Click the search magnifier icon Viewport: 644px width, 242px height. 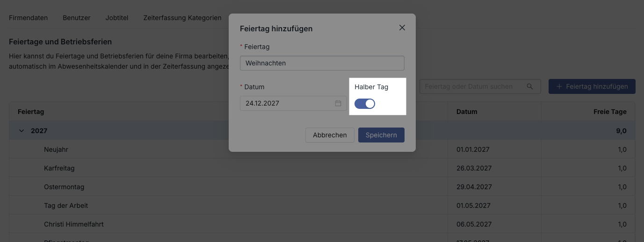tap(530, 86)
